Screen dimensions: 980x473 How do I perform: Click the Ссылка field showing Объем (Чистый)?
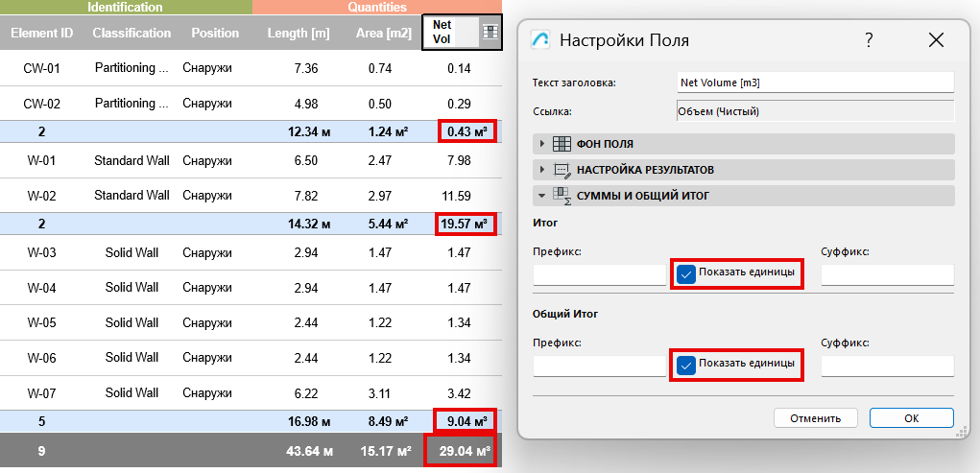[816, 111]
